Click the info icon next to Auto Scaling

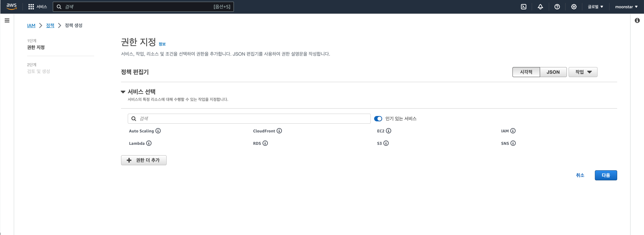click(x=158, y=131)
